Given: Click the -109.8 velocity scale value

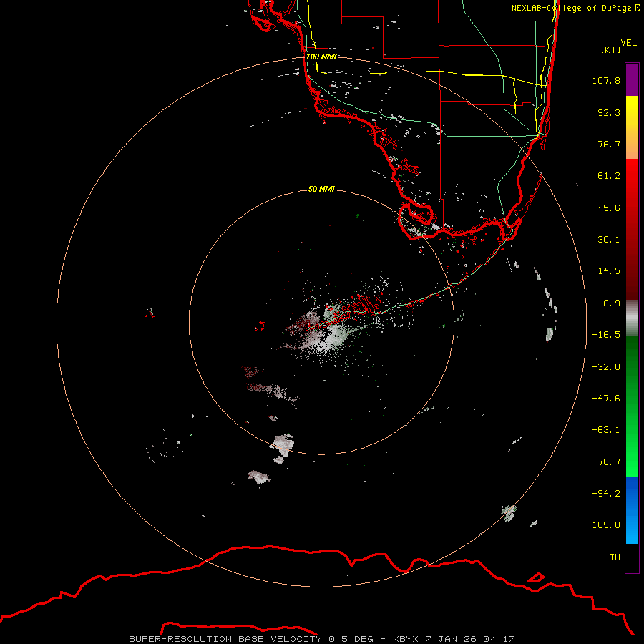Looking at the screenshot, I should coord(604,525).
